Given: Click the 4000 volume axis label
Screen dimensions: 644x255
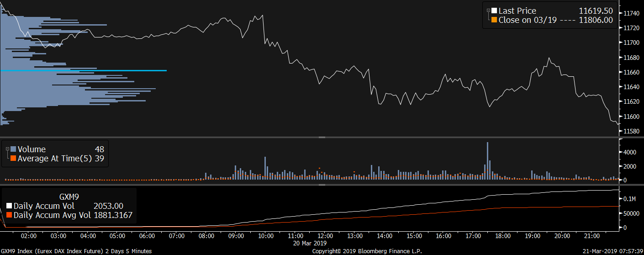Looking at the screenshot, I should (x=629, y=152).
